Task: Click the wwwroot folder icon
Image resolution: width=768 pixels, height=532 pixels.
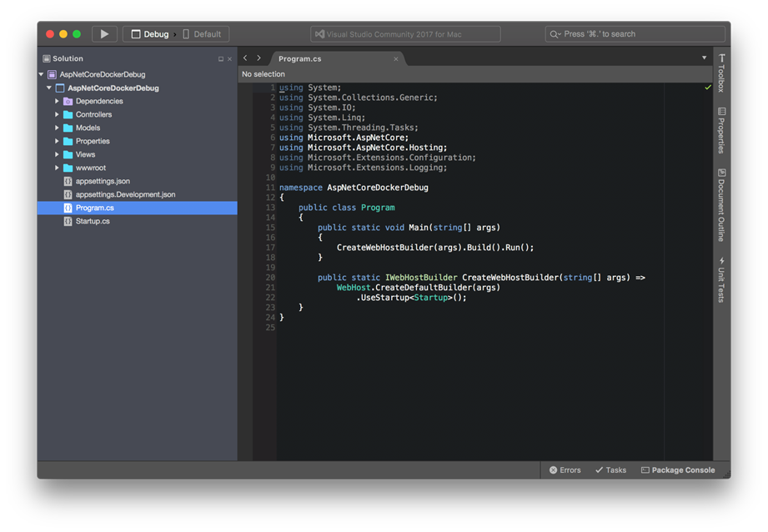Action: click(68, 168)
